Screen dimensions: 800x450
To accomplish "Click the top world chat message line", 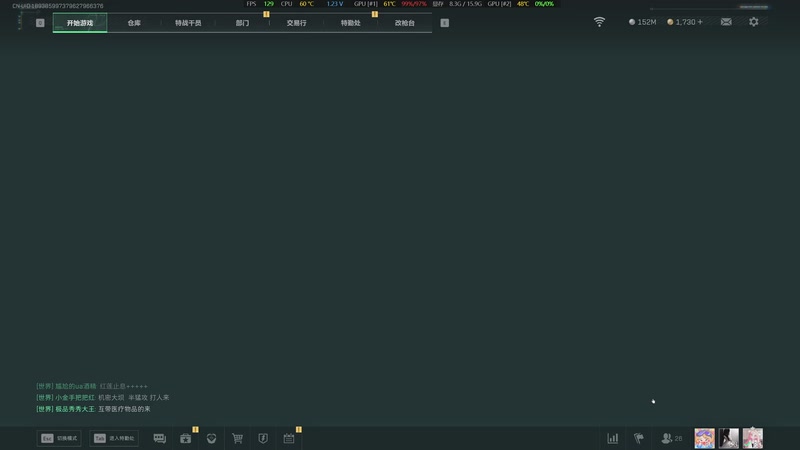I will click(92, 386).
